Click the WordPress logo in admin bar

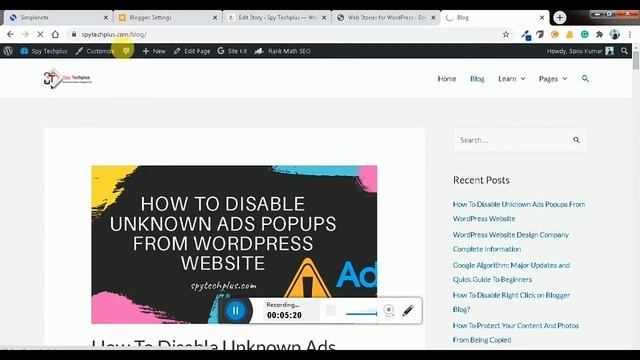[8, 51]
